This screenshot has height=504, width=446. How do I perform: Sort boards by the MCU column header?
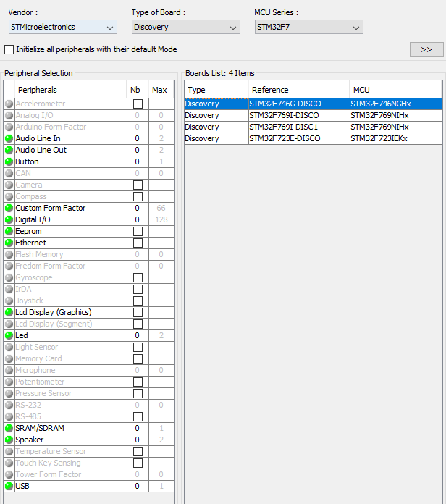tap(396, 90)
